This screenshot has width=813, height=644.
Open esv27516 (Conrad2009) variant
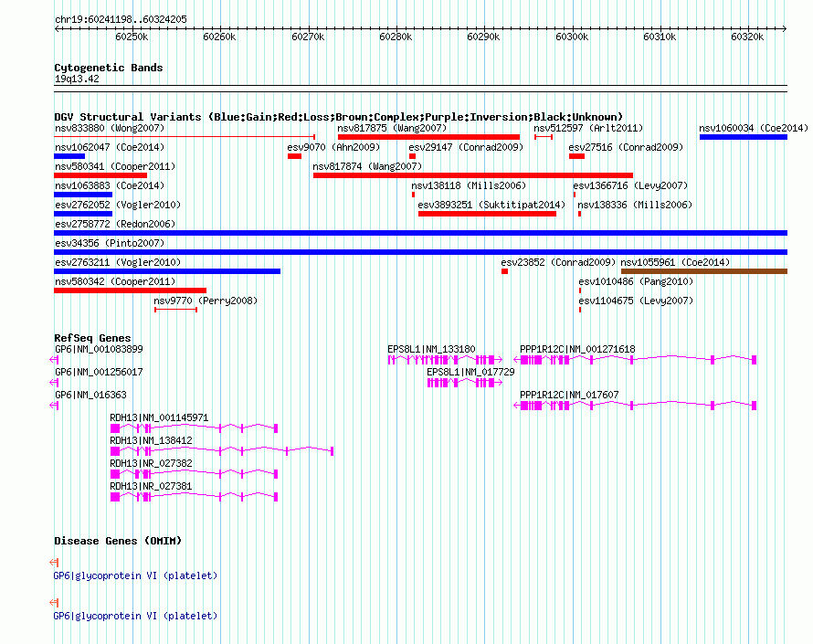pos(576,156)
